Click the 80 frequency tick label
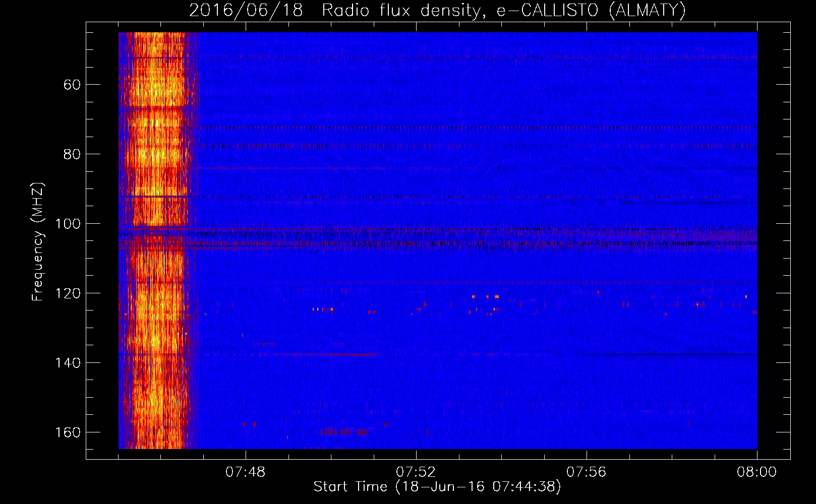This screenshot has height=504, width=816. point(72,154)
